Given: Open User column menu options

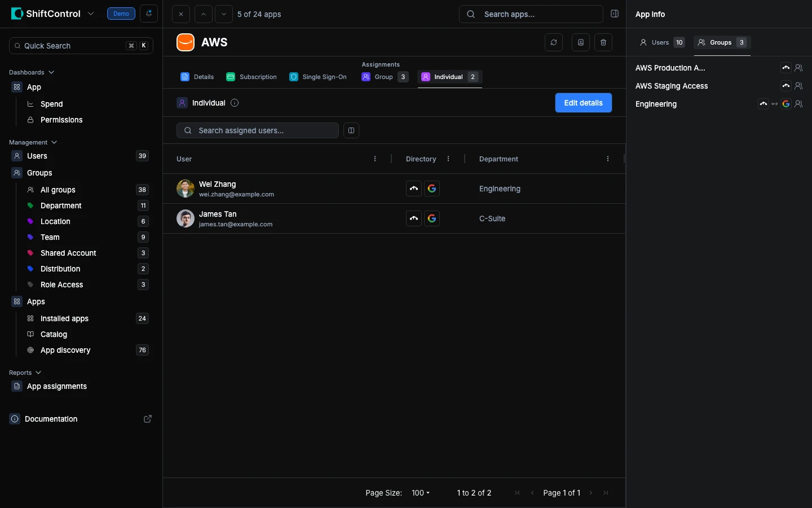Looking at the screenshot, I should tap(375, 159).
